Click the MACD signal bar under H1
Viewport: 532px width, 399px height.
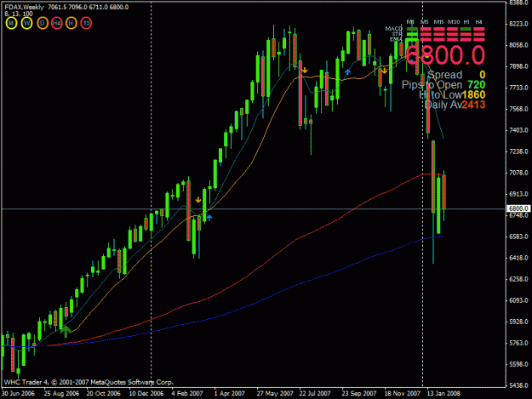(x=466, y=29)
